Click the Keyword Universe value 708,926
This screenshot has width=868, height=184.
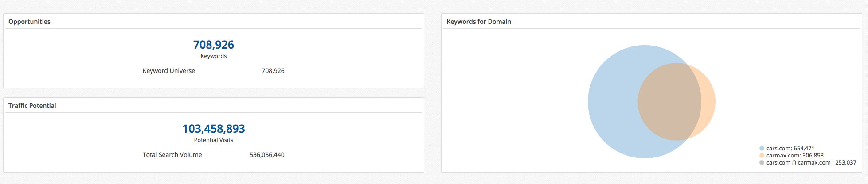coord(273,71)
